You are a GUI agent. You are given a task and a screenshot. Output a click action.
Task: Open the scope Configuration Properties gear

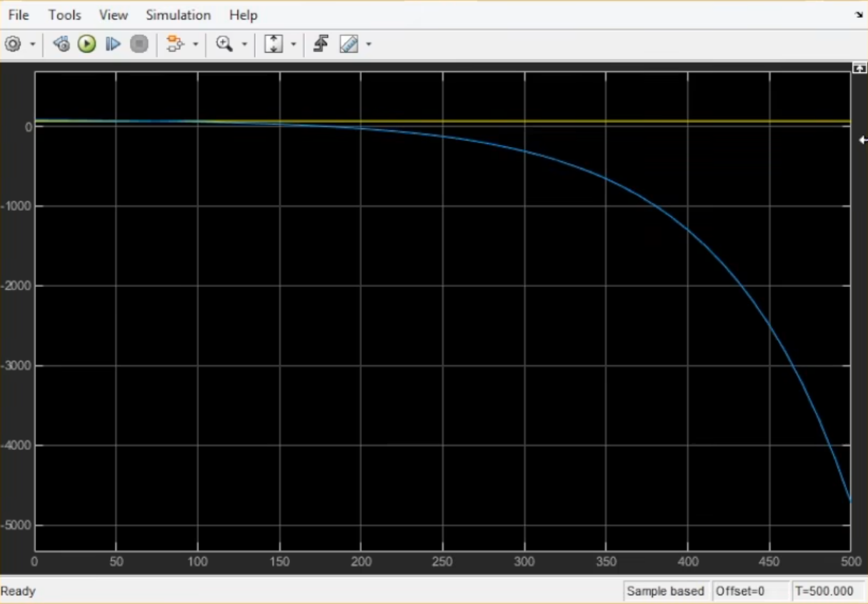[13, 44]
